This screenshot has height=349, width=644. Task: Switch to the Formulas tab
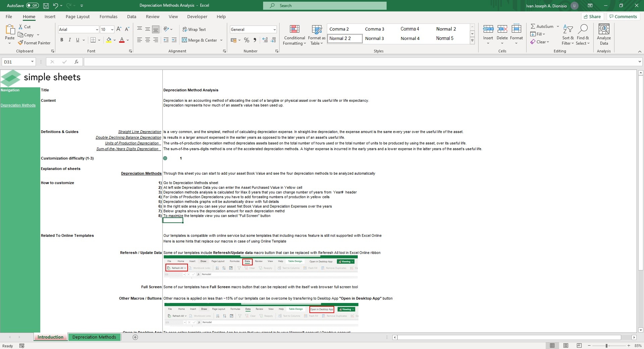(108, 17)
